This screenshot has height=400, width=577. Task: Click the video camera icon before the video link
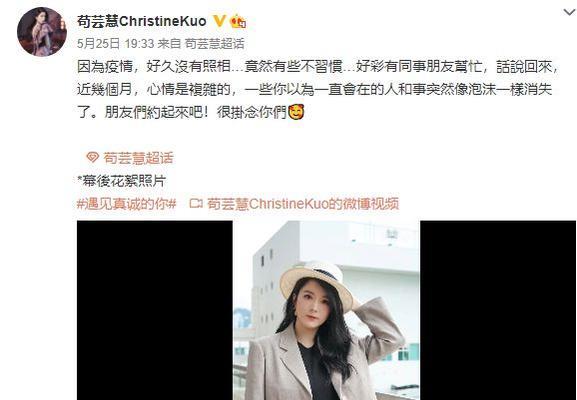(x=196, y=203)
